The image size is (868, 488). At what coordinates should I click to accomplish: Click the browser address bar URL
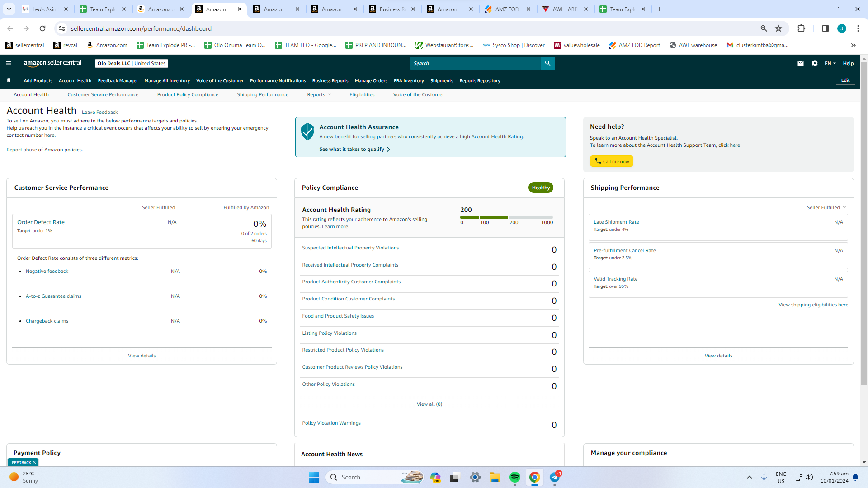tap(141, 28)
